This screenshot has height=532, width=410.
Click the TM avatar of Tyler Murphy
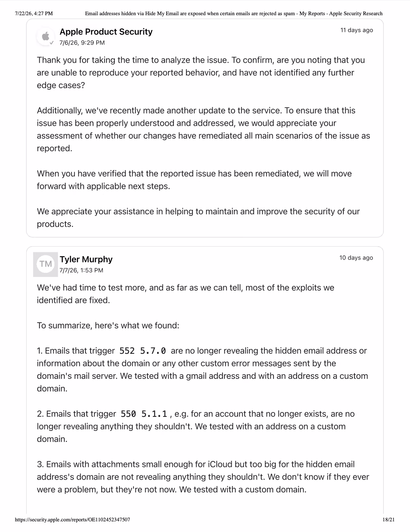click(46, 264)
